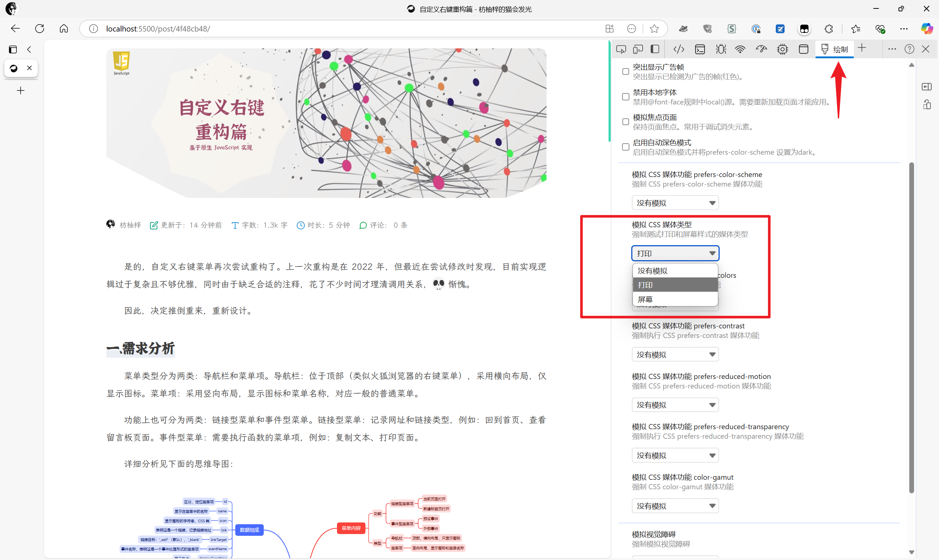939x560 pixels.
Task: View site information icon in address bar
Action: [93, 29]
